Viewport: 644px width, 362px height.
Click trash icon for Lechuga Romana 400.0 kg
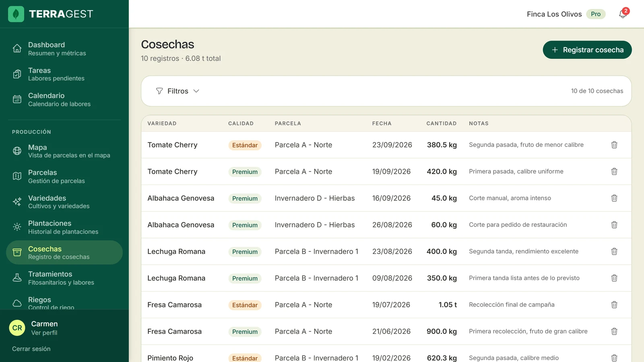coord(614,251)
